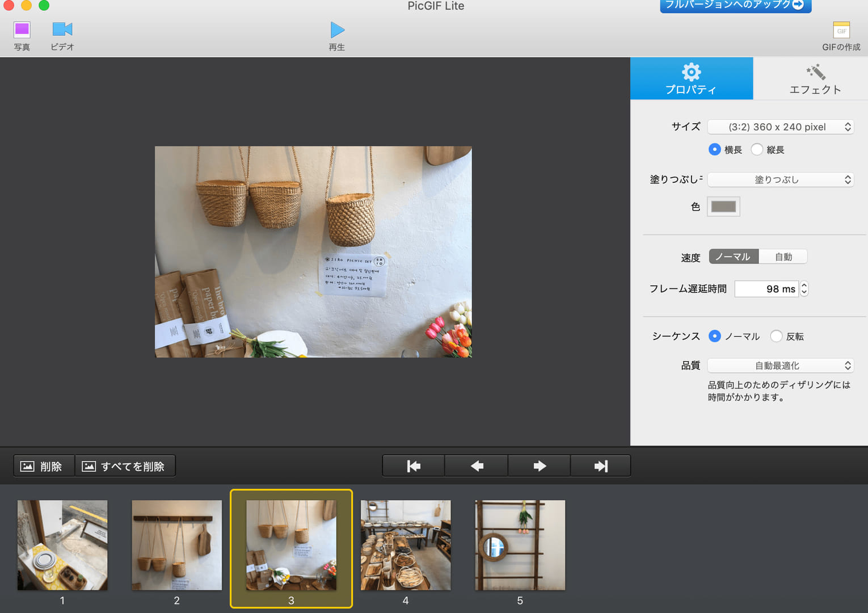Switch speed to 自動 mode
Image resolution: width=868 pixels, height=613 pixels.
(x=783, y=257)
